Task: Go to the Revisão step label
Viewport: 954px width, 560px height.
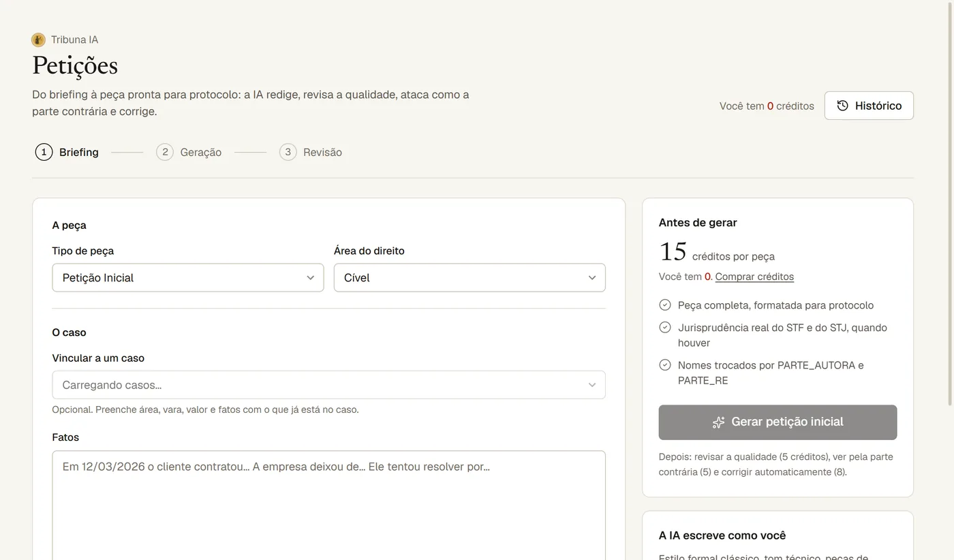Action: click(x=323, y=152)
